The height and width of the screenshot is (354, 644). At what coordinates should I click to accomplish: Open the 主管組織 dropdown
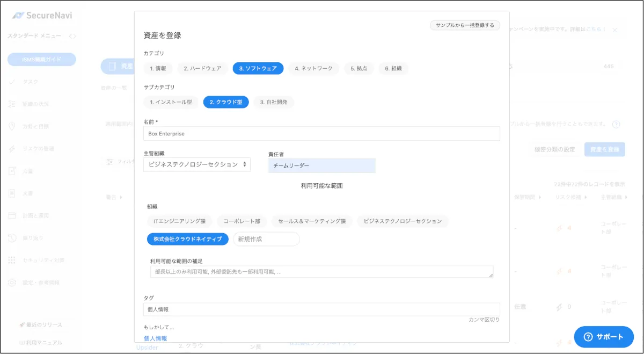click(x=196, y=164)
